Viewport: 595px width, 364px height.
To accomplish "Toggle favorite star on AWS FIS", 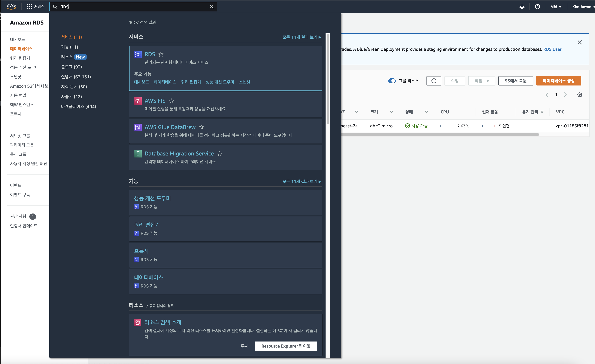I will point(171,101).
